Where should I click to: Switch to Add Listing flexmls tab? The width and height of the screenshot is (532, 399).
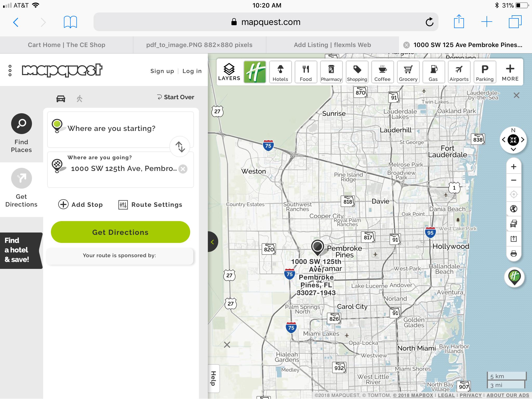coord(332,45)
